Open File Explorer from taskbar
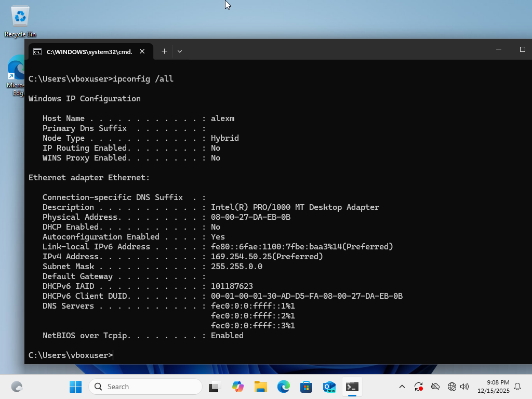 260,387
